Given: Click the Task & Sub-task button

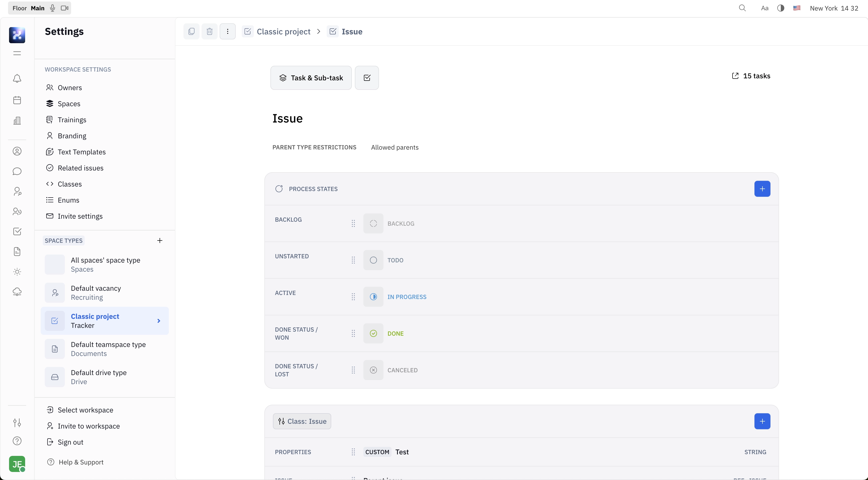Looking at the screenshot, I should point(311,78).
